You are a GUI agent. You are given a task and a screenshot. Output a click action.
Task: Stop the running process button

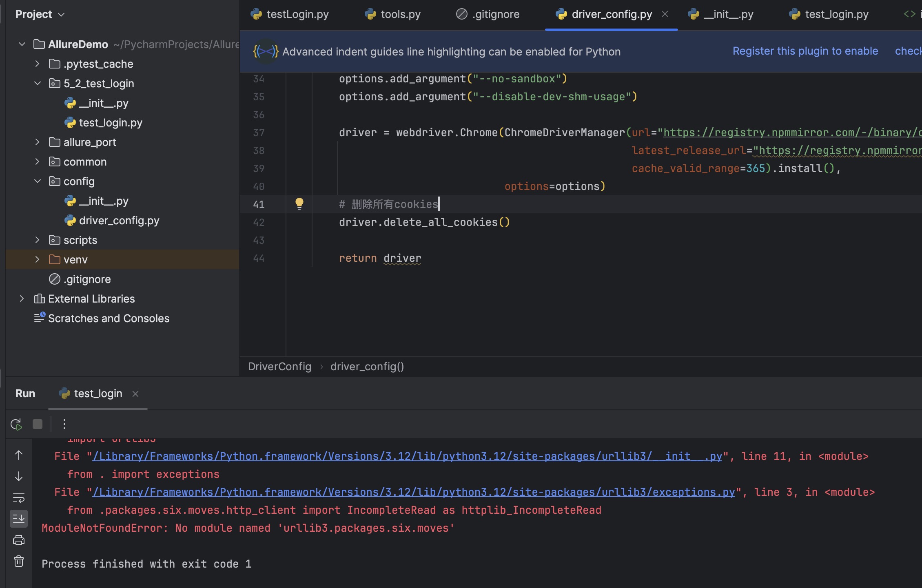coord(38,424)
